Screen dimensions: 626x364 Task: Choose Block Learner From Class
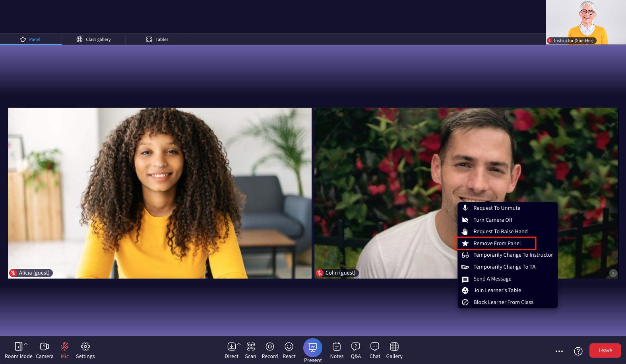[x=508, y=302]
